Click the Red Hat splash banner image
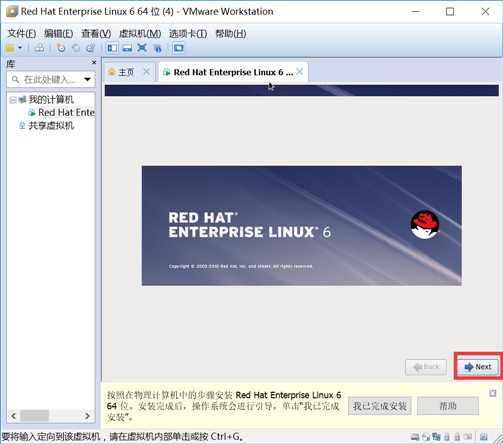503x444 pixels. coord(302,226)
